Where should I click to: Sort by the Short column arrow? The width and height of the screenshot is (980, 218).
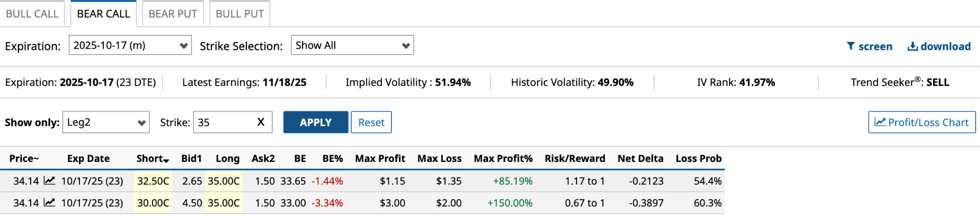(x=166, y=160)
